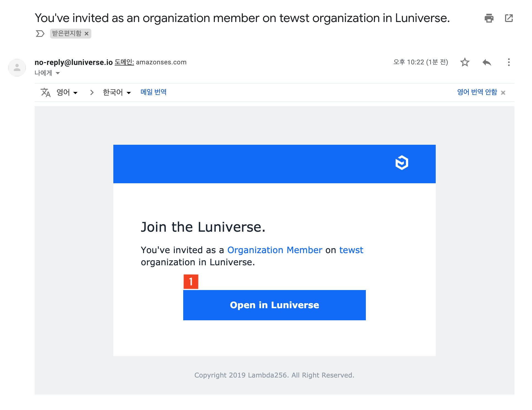
Task: Click the Luniverse logo in the banner
Action: 402,163
